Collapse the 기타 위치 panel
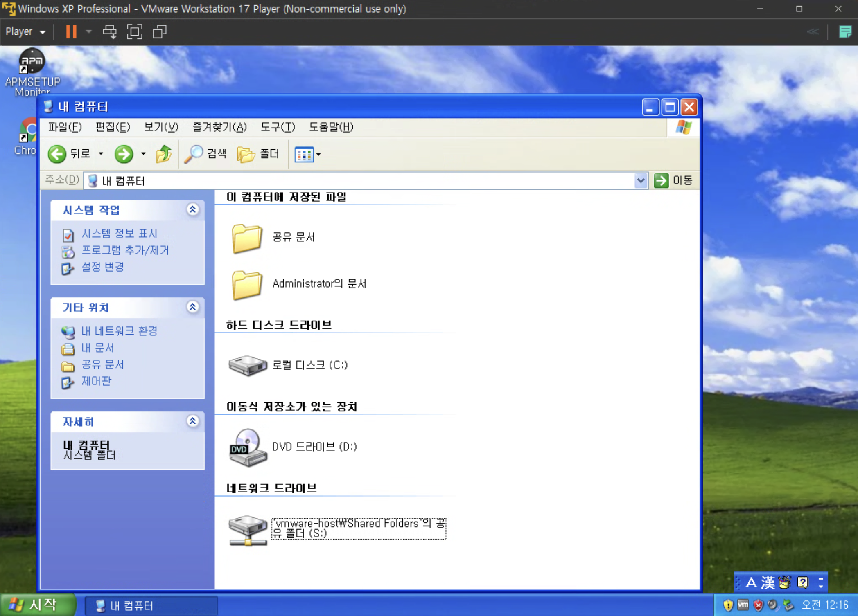 click(193, 307)
